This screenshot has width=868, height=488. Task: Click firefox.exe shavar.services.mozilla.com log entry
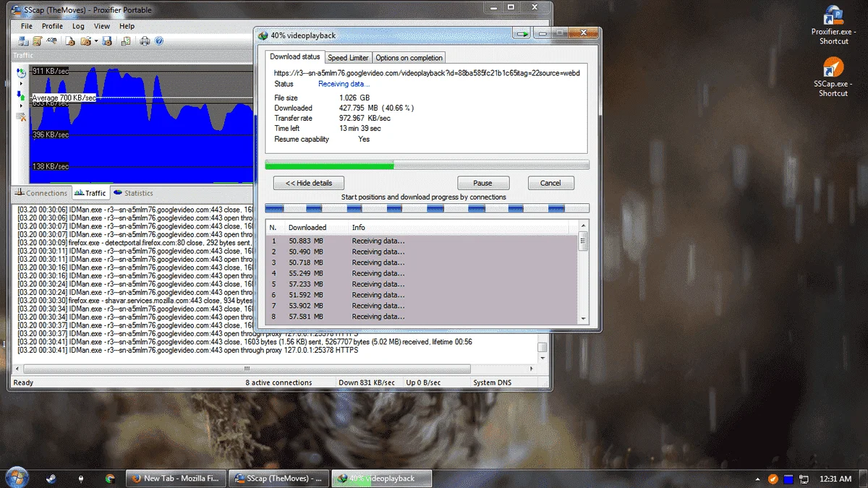click(x=136, y=301)
